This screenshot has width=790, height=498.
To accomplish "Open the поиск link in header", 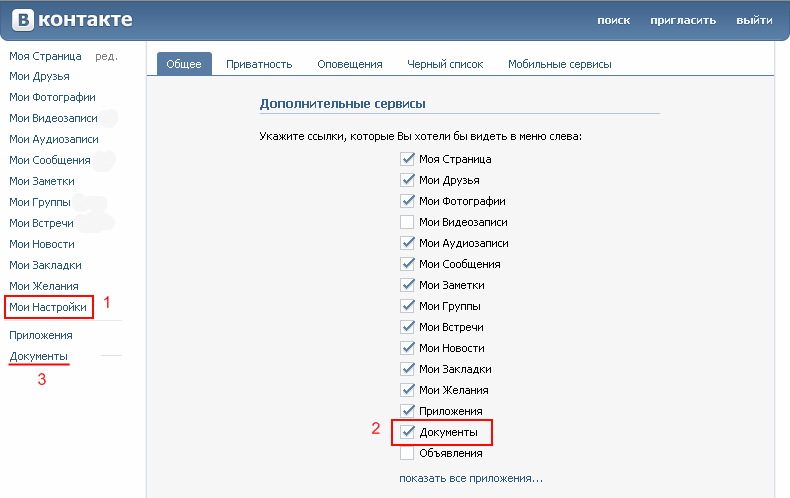I will pos(614,21).
